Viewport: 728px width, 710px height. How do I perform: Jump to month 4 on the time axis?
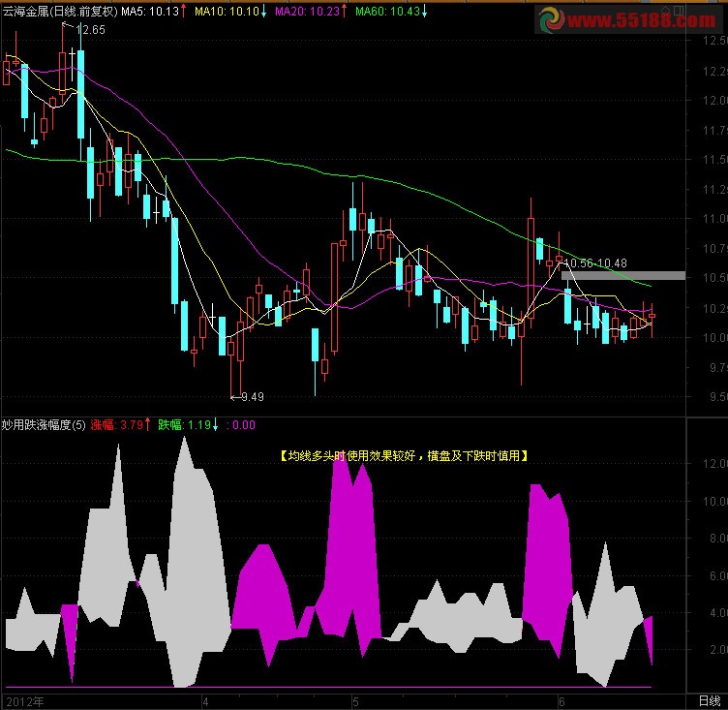(x=204, y=699)
